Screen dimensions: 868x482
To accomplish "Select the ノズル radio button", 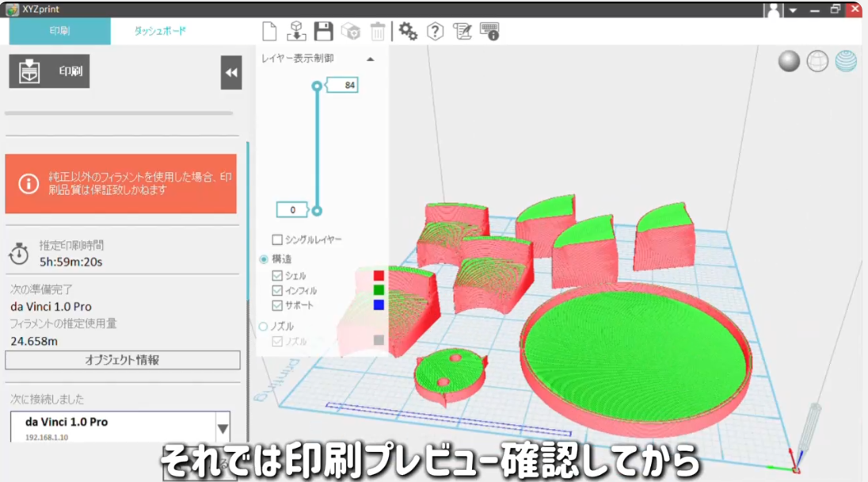I will click(x=264, y=326).
